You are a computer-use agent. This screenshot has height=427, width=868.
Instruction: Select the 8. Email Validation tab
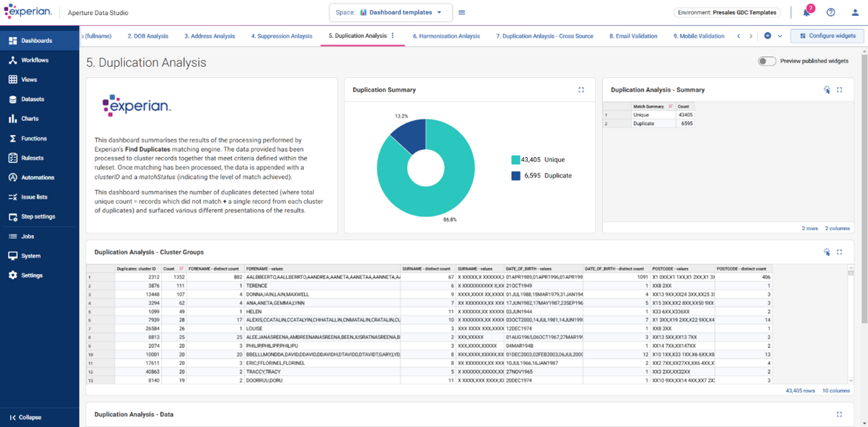tap(633, 36)
